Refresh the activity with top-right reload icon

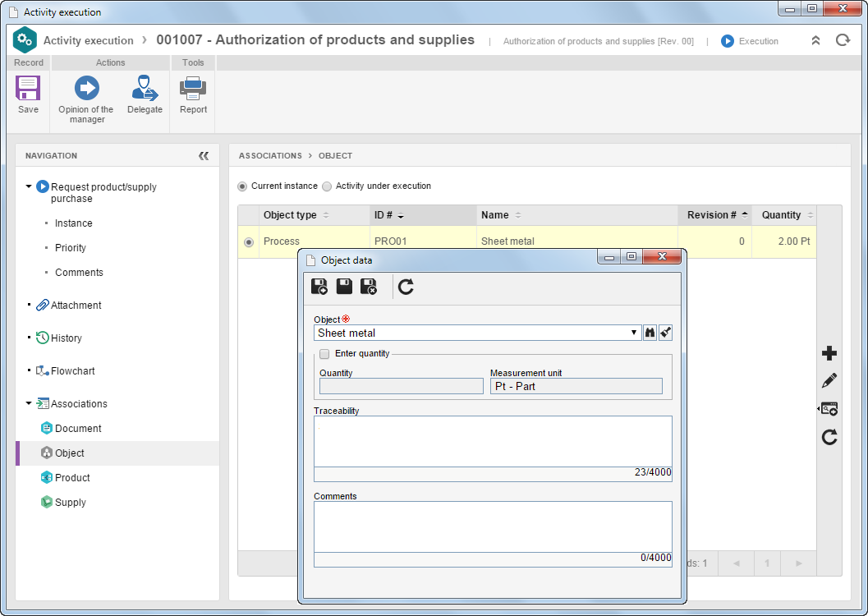click(x=843, y=40)
